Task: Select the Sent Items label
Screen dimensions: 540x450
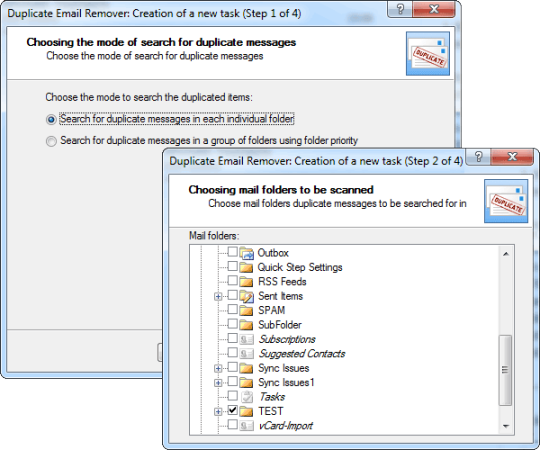Action: point(281,296)
